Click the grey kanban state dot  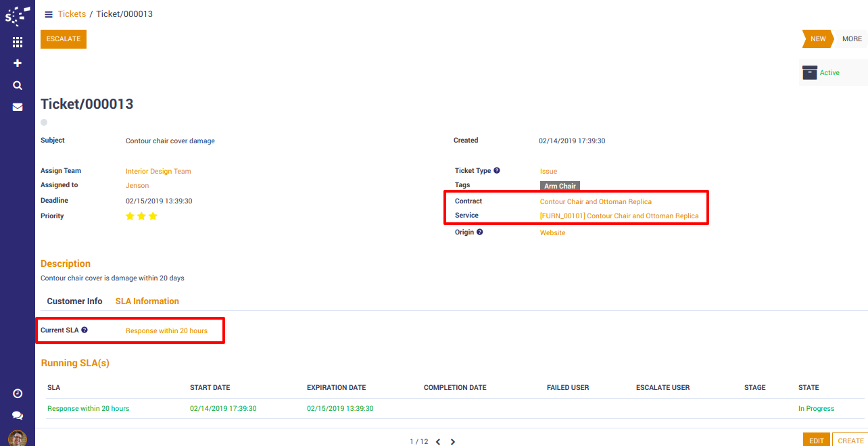click(x=44, y=122)
